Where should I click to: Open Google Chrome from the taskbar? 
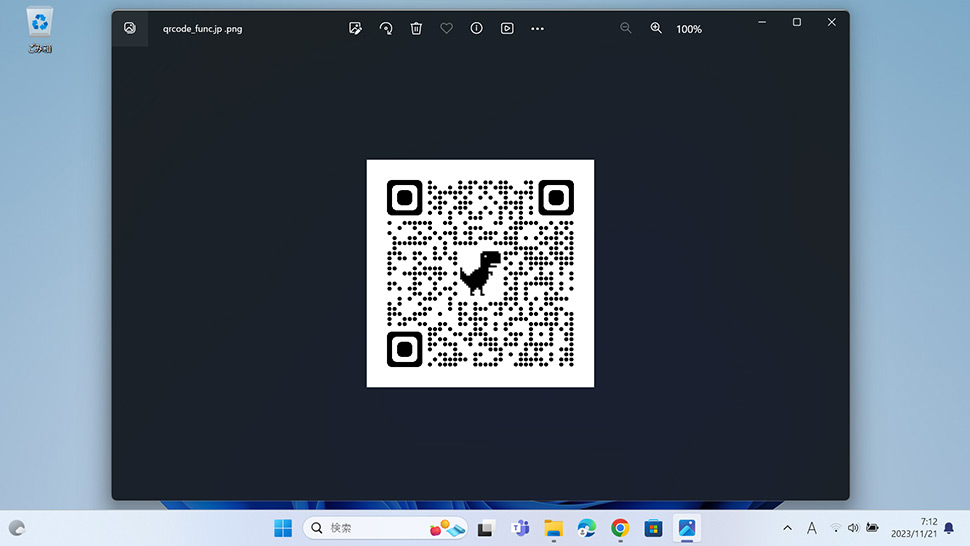[620, 528]
